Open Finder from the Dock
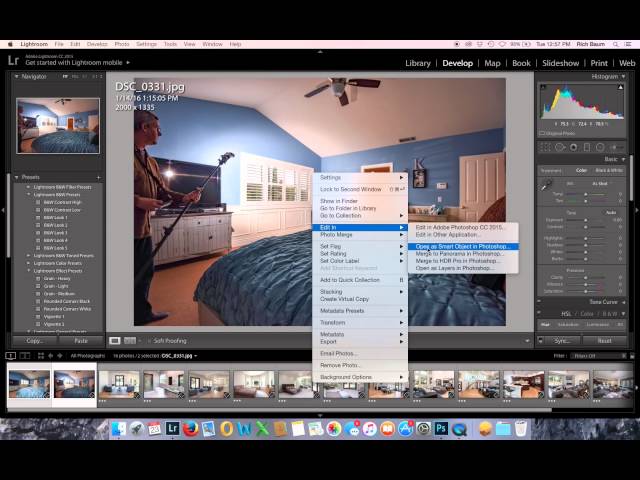The width and height of the screenshot is (640, 480). coord(119,429)
